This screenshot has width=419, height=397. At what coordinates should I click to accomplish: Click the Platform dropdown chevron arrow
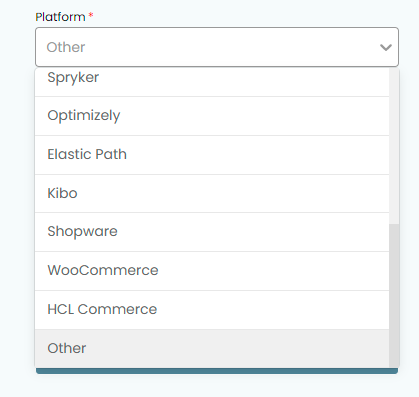pyautogui.click(x=386, y=47)
